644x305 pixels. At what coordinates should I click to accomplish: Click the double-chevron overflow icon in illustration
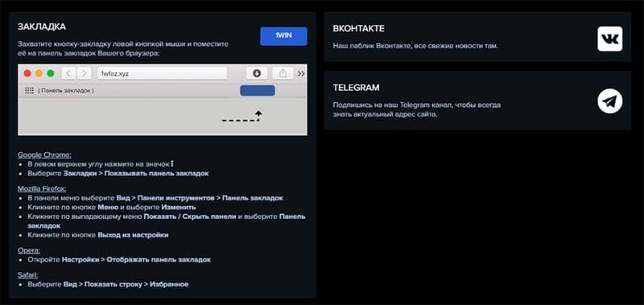click(301, 73)
